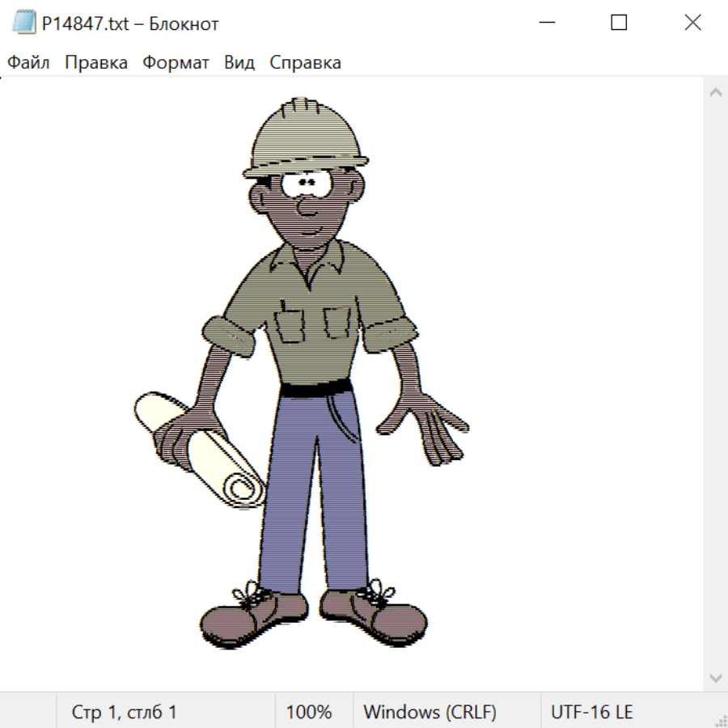This screenshot has width=728, height=728.
Task: Open the Формат menu
Action: (176, 63)
